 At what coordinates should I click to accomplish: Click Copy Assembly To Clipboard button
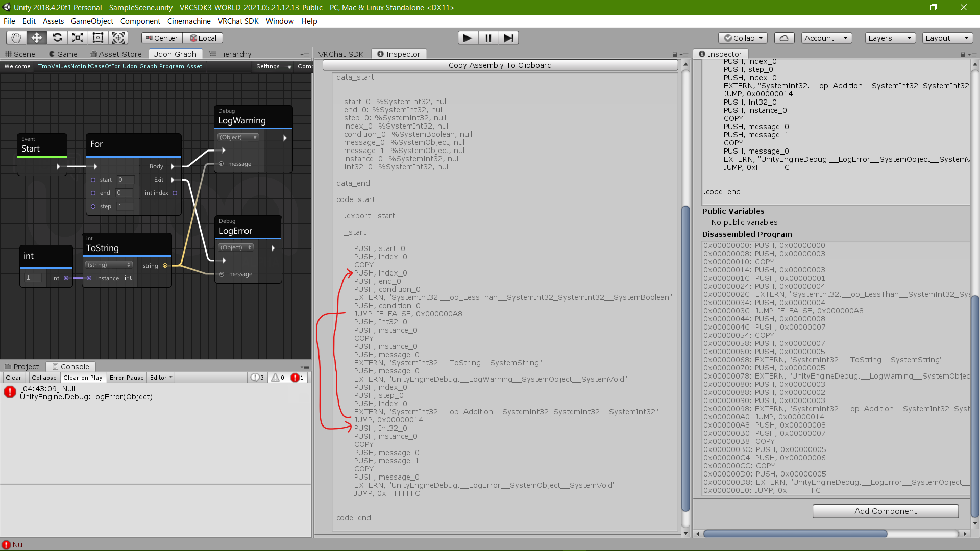point(500,65)
